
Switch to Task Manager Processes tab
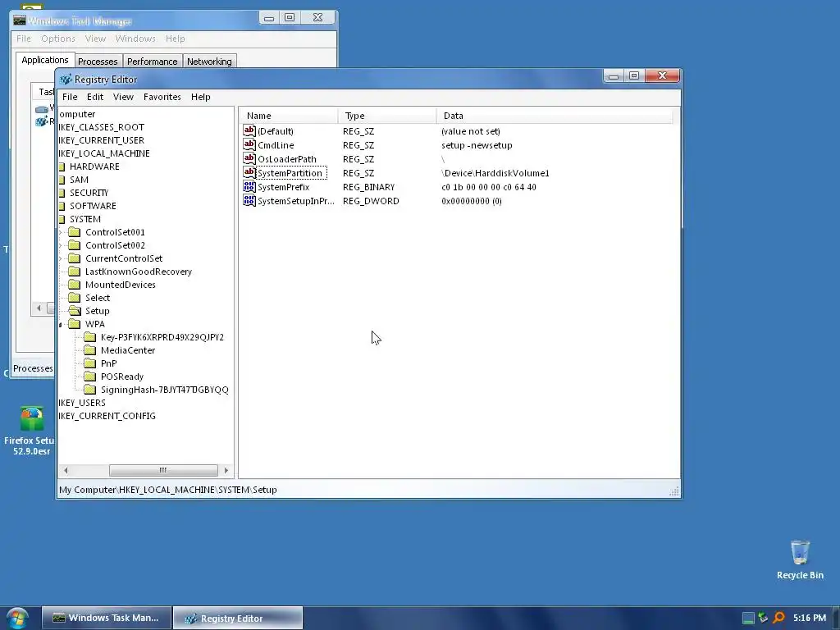click(98, 62)
